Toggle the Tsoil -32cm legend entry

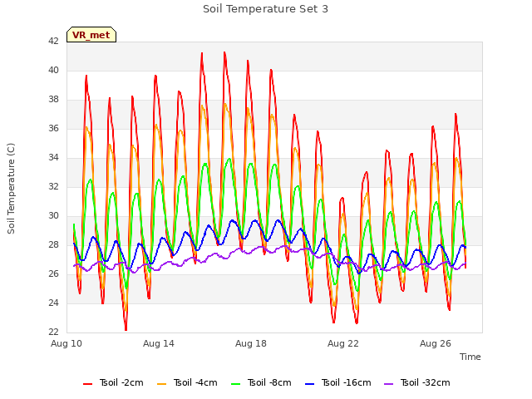pyautogui.click(x=417, y=382)
